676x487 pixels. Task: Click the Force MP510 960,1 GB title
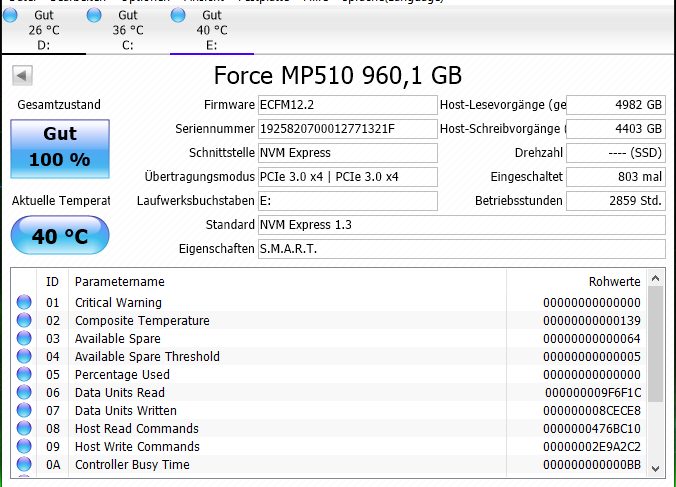pyautogui.click(x=338, y=75)
